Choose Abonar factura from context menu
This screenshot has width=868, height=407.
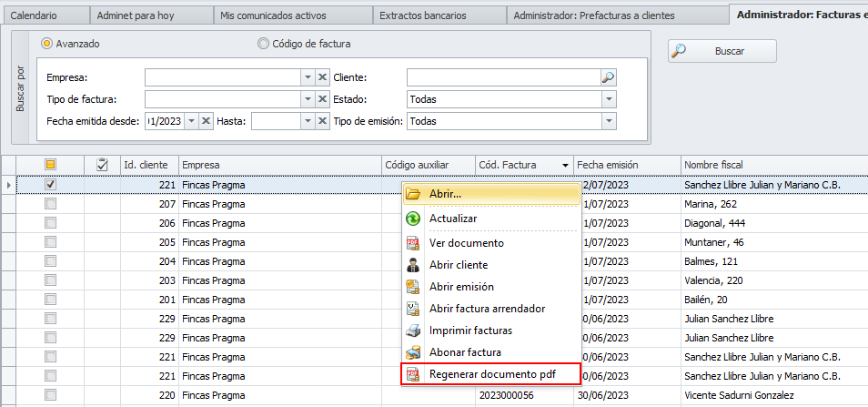click(491, 352)
